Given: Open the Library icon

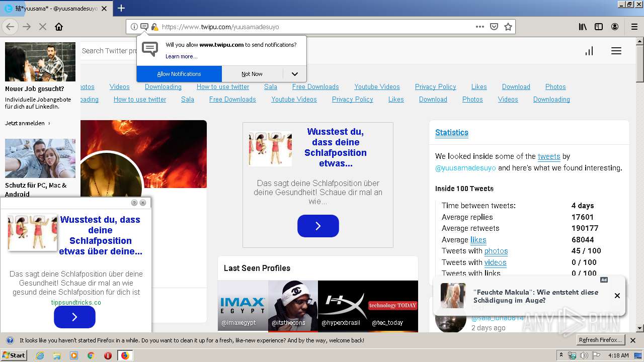Looking at the screenshot, I should pos(583,27).
